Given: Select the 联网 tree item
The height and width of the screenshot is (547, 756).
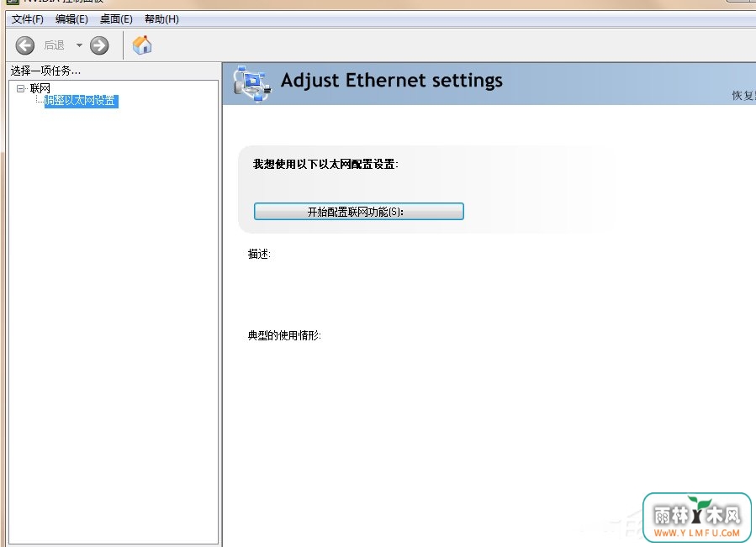Looking at the screenshot, I should coord(40,88).
